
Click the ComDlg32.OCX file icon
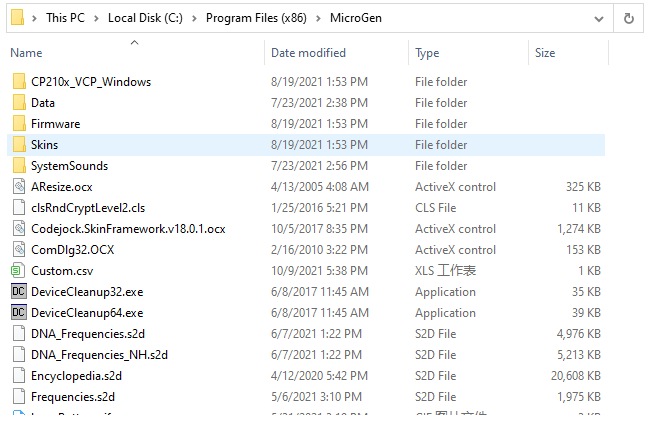click(19, 250)
